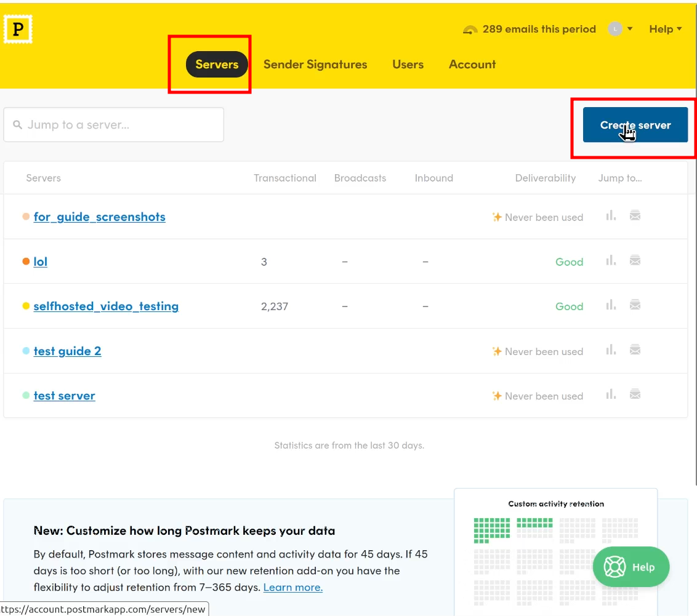This screenshot has width=697, height=616.
Task: Open message streams icon for for_guide_screenshots
Action: [635, 216]
